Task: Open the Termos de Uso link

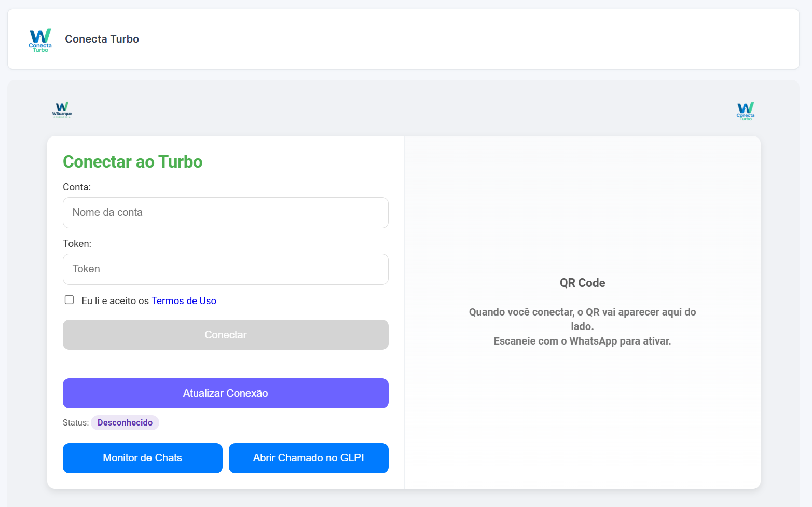Action: [x=184, y=300]
